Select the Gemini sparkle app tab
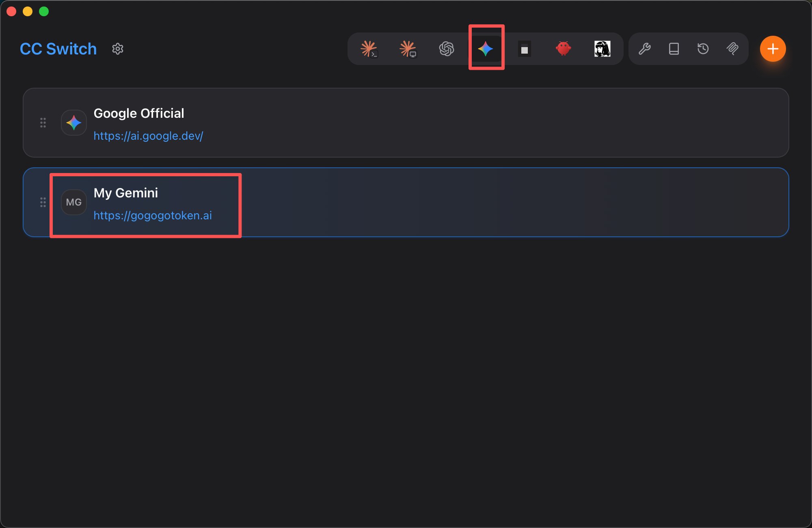Image resolution: width=812 pixels, height=528 pixels. [x=486, y=49]
